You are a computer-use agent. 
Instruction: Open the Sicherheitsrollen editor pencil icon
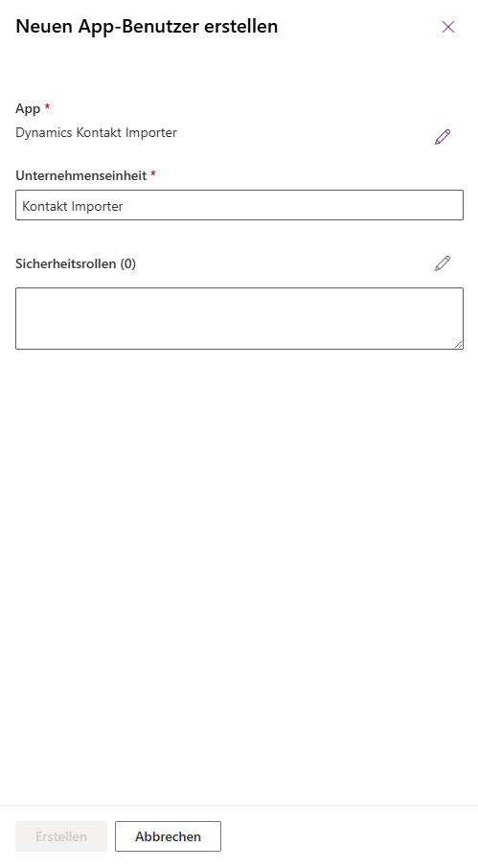point(443,263)
